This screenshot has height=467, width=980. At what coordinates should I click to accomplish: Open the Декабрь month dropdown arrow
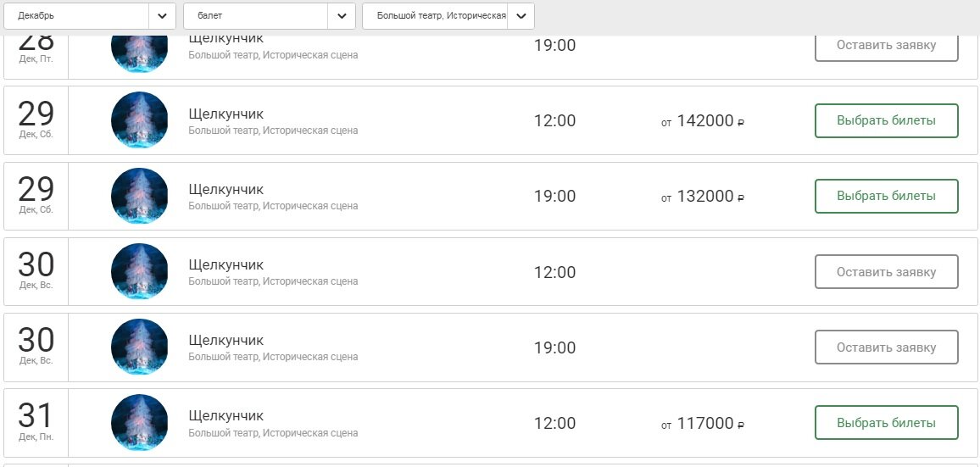coord(162,16)
